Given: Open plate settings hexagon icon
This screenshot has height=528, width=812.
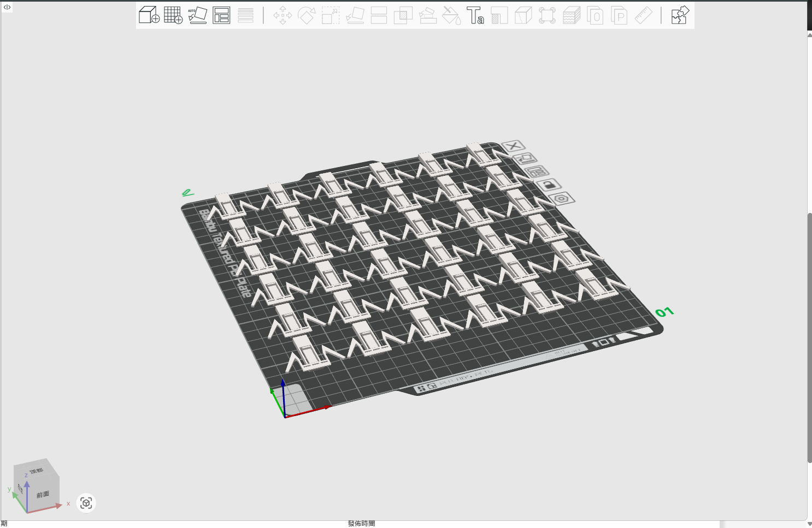Looking at the screenshot, I should (x=562, y=199).
